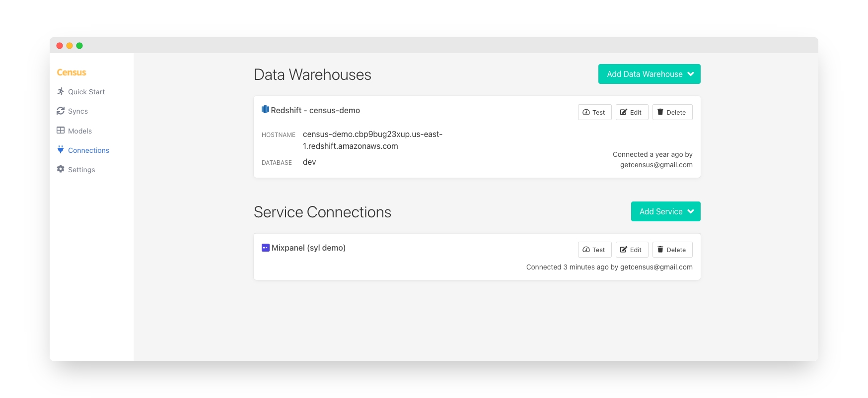Delete the Mixpanel (syl demo) service
Image resolution: width=868 pixels, height=398 pixels.
pyautogui.click(x=672, y=250)
